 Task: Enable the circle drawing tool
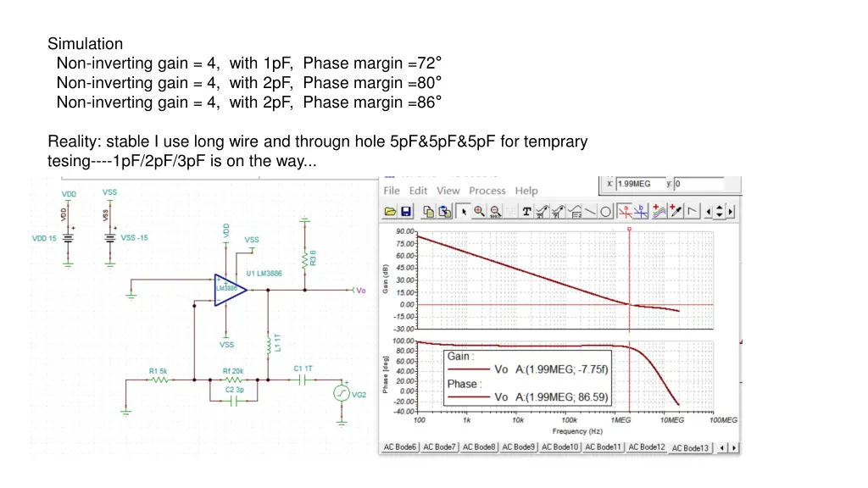tap(605, 212)
